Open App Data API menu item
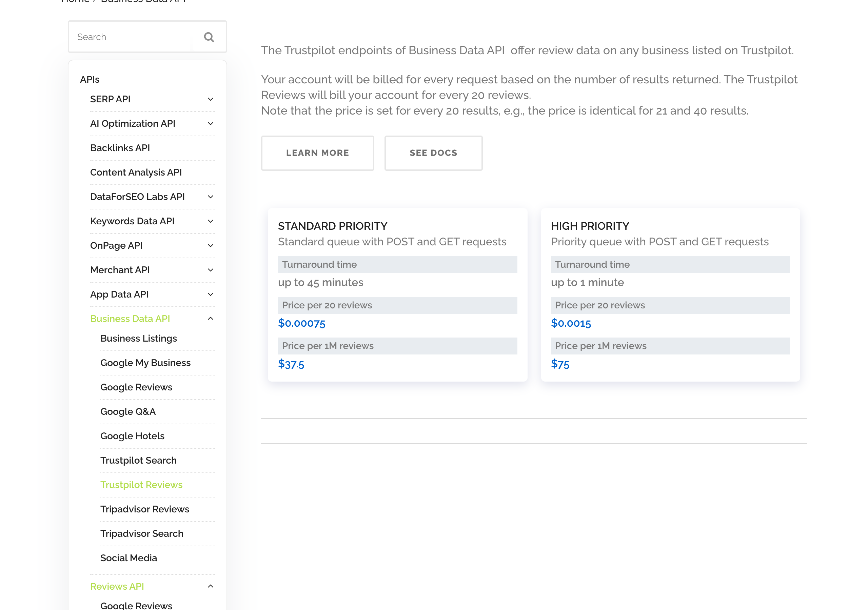 (119, 294)
